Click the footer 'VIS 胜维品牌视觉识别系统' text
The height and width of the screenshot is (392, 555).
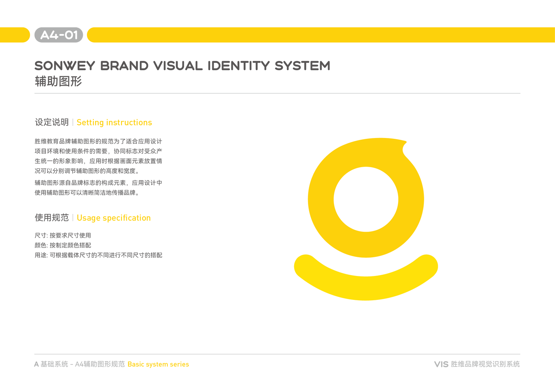pyautogui.click(x=477, y=364)
